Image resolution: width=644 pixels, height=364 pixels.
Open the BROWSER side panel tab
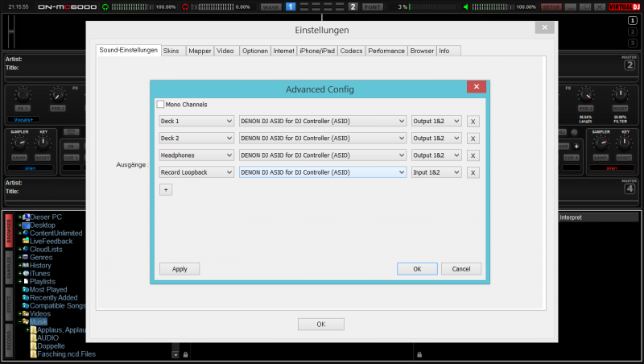(x=9, y=231)
